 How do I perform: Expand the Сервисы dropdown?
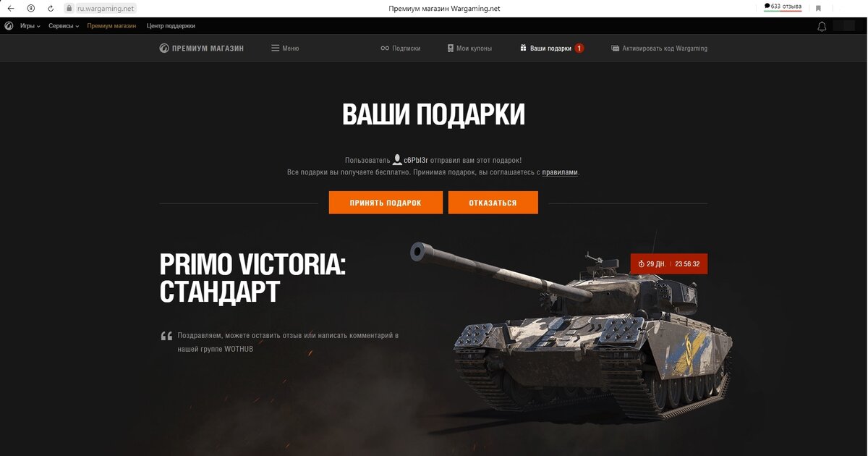tap(64, 25)
